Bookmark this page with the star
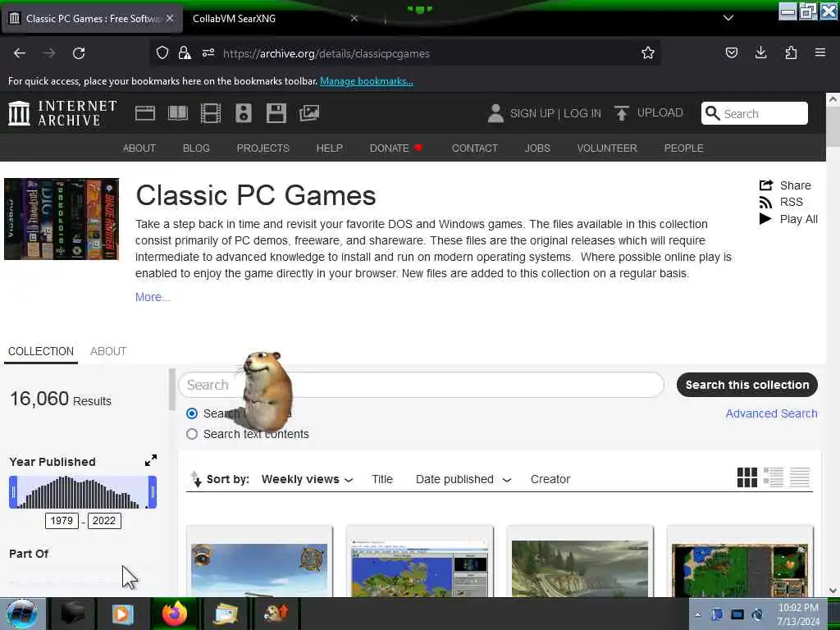Screen dimensions: 840x630 click(648, 53)
